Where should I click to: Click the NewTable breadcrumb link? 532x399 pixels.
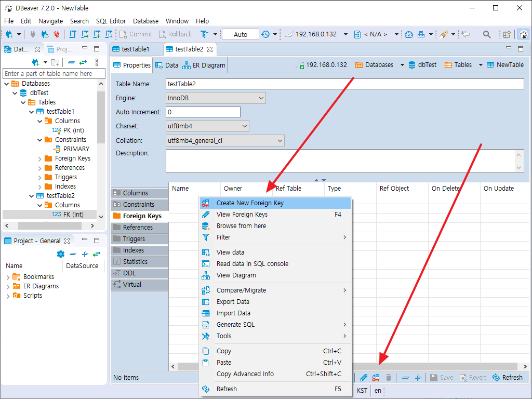505,65
